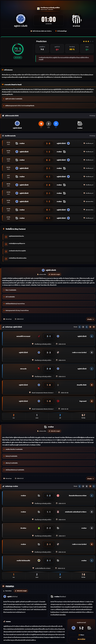Open the 3 - 0 result row dated 07/12
The image size is (96, 644).
point(48,144)
